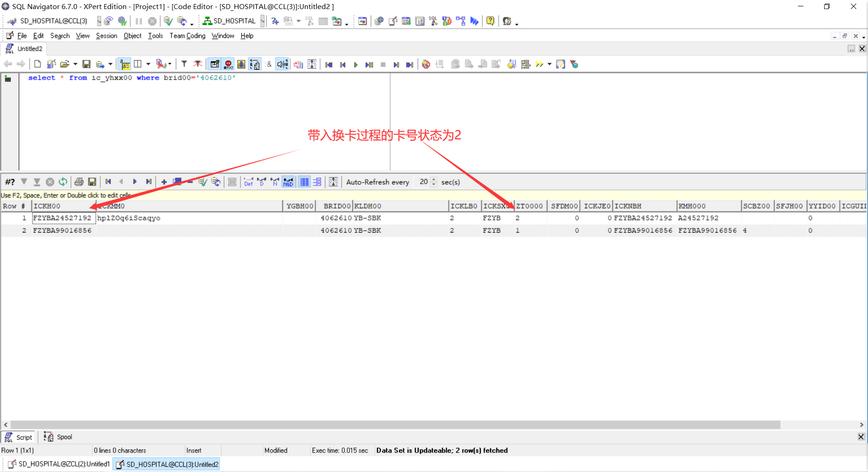Viewport: 868px width, 472px height.
Task: Click the yellow help question icon
Action: 490,21
